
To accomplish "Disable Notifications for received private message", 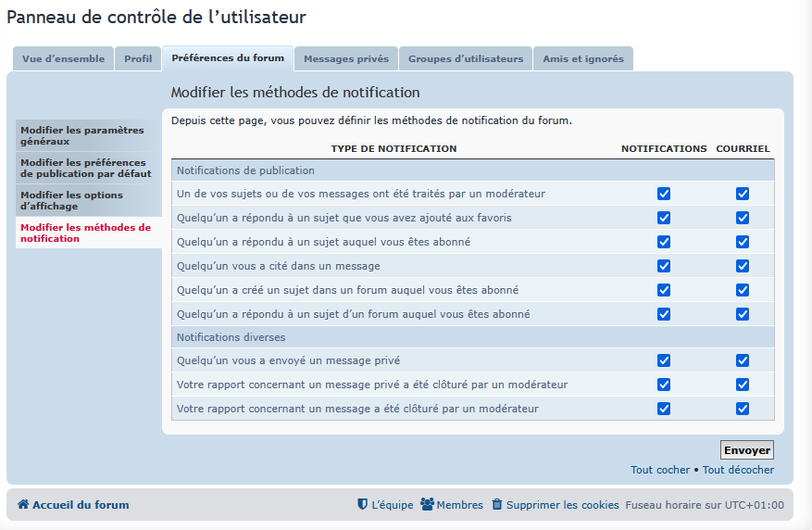I will click(663, 360).
